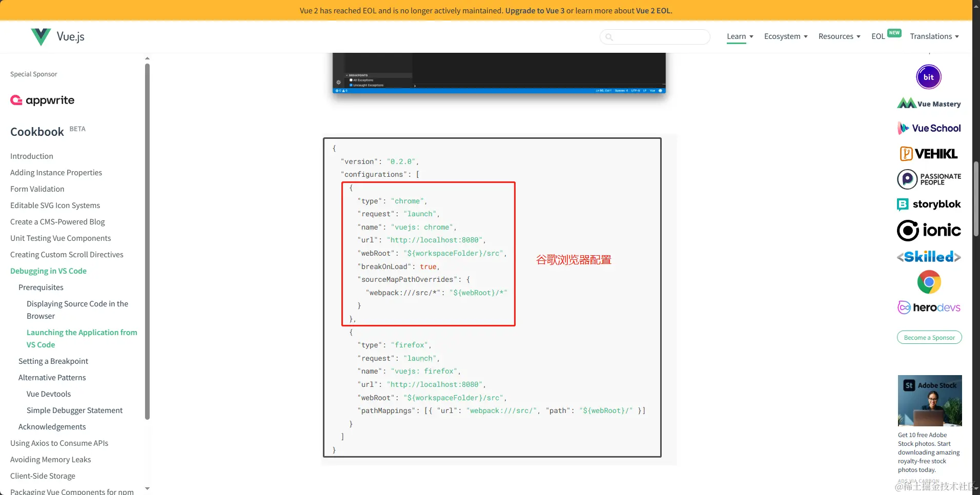
Task: Click the sidebar scroll down arrow
Action: pos(148,489)
